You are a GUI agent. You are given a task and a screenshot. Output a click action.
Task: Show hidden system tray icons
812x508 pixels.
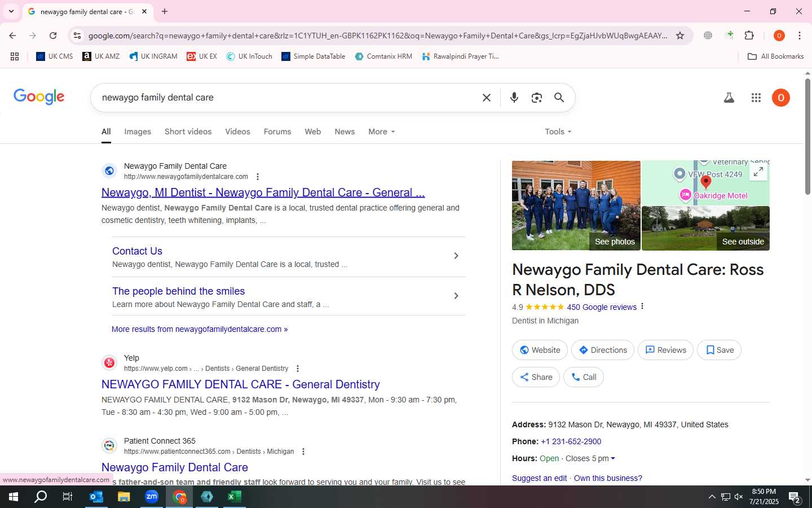pyautogui.click(x=712, y=497)
